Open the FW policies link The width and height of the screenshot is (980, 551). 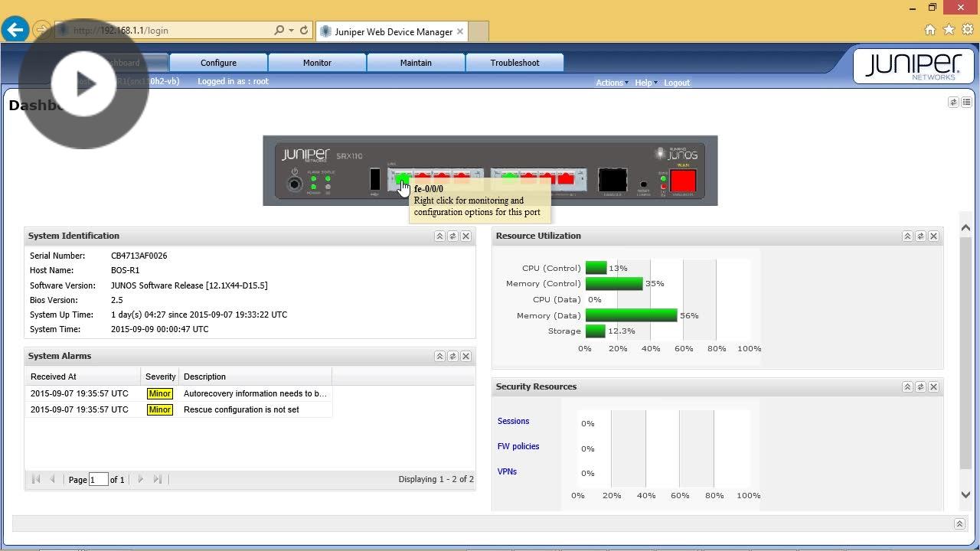tap(518, 446)
